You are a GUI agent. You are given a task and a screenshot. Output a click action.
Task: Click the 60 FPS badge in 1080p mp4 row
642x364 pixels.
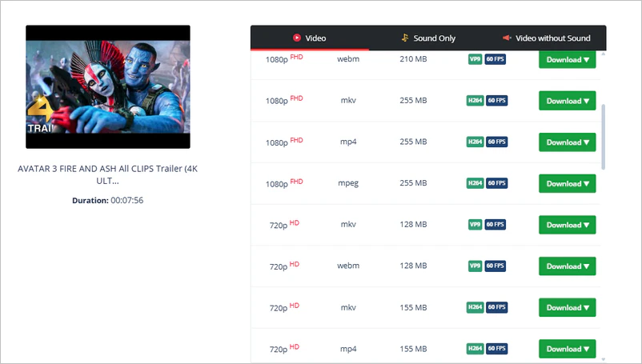(x=497, y=142)
